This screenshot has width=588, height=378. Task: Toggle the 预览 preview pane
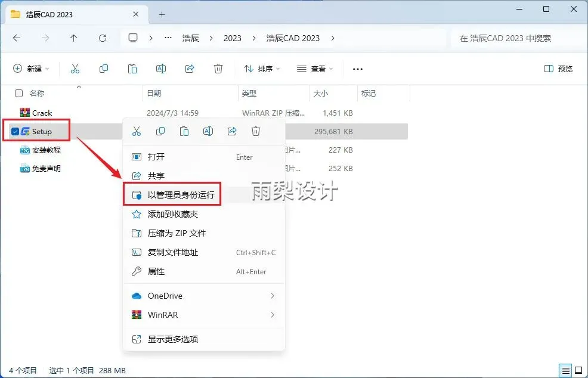[x=558, y=69]
